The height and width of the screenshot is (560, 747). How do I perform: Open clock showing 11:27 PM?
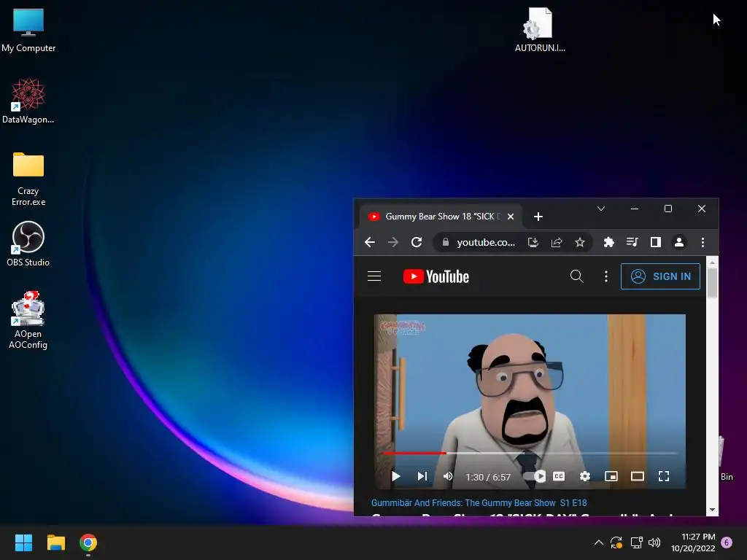[693, 542]
